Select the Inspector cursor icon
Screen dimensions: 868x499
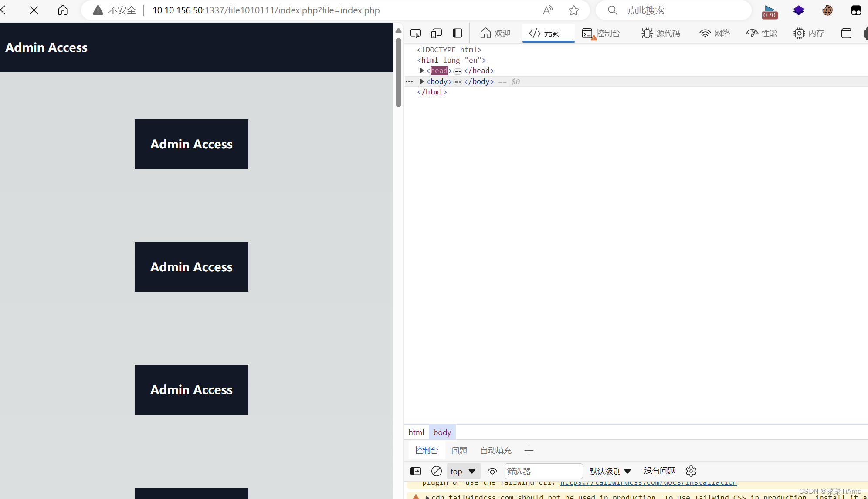coord(416,33)
